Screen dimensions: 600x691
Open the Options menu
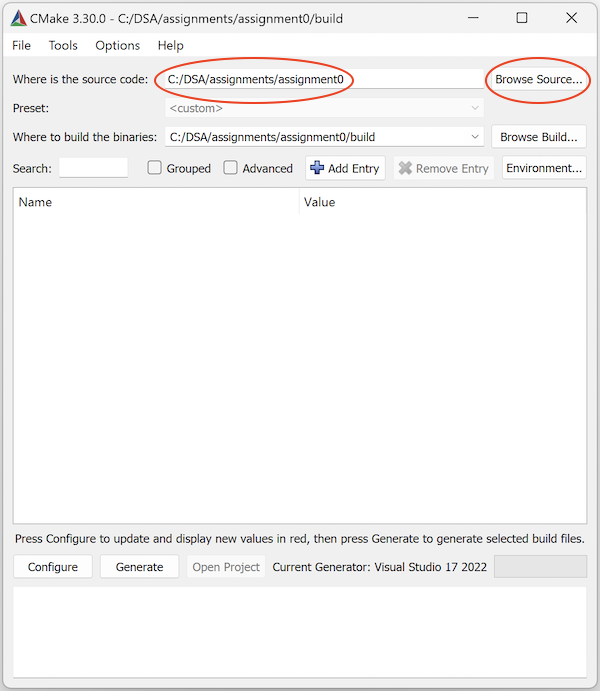tap(117, 45)
